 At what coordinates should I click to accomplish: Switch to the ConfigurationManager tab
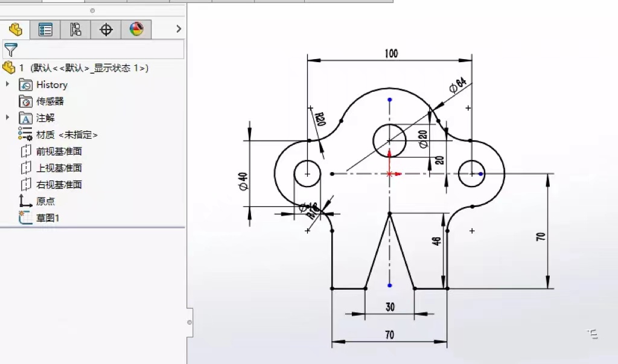point(75,29)
